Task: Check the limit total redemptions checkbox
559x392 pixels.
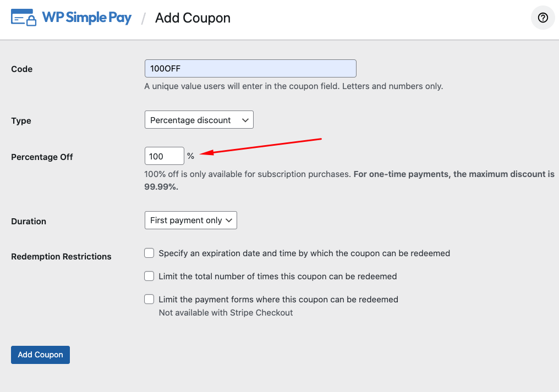Action: point(149,276)
